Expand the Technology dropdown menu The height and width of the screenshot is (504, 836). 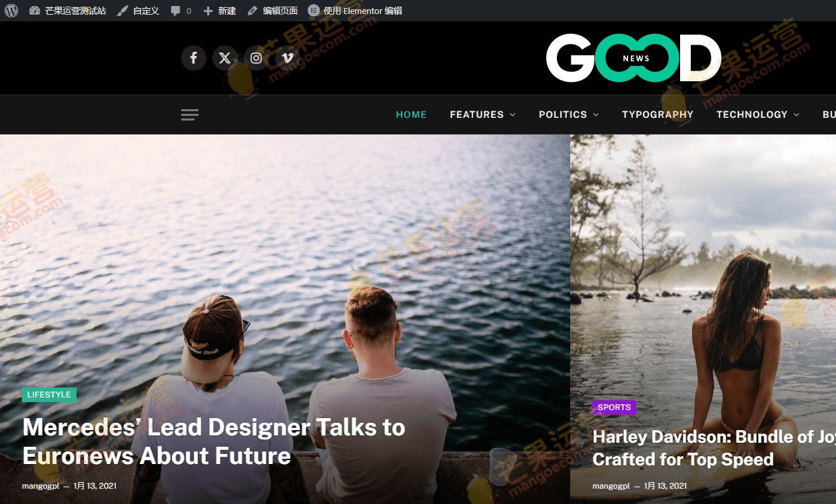point(757,115)
